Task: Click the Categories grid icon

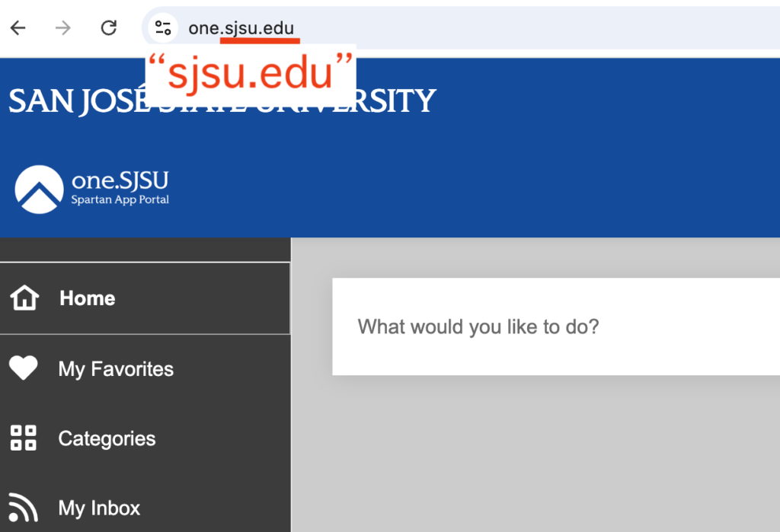Action: pyautogui.click(x=24, y=438)
